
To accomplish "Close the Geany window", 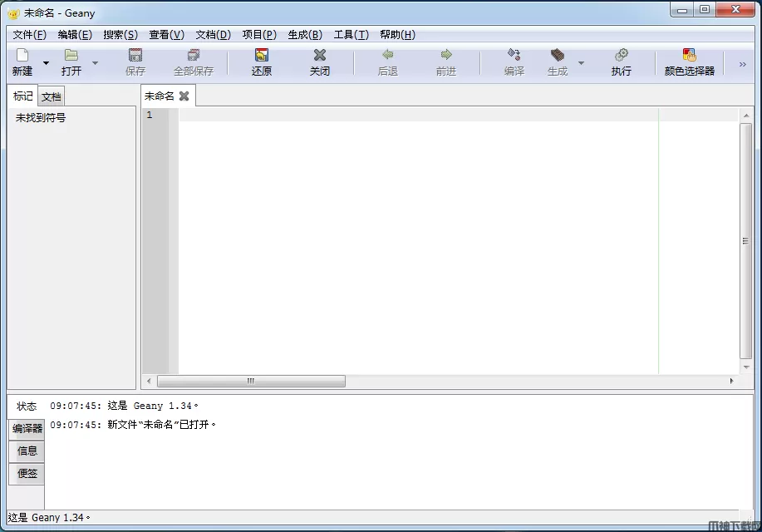I will coord(735,10).
